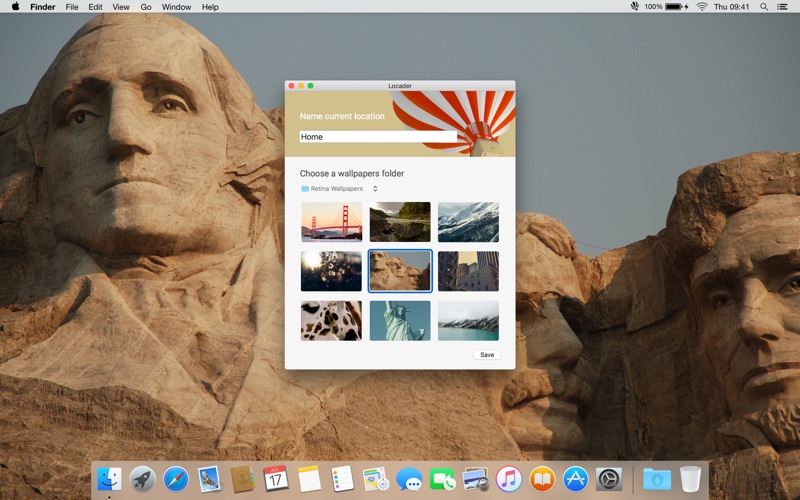Open iTunes from the dock

(x=508, y=479)
